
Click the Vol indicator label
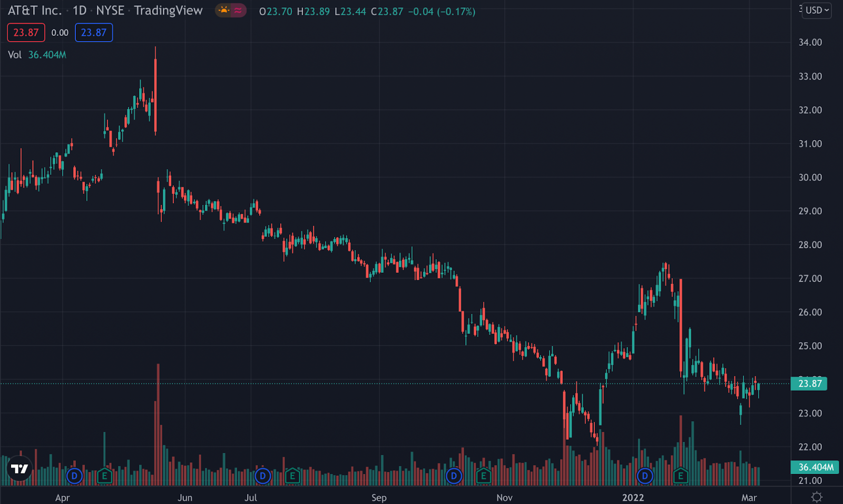tap(15, 55)
